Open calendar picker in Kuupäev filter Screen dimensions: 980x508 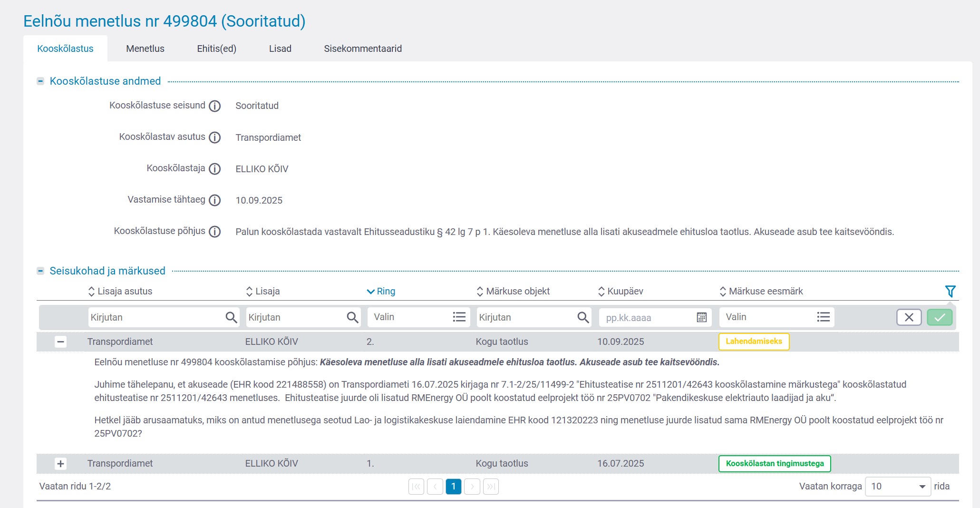click(701, 317)
